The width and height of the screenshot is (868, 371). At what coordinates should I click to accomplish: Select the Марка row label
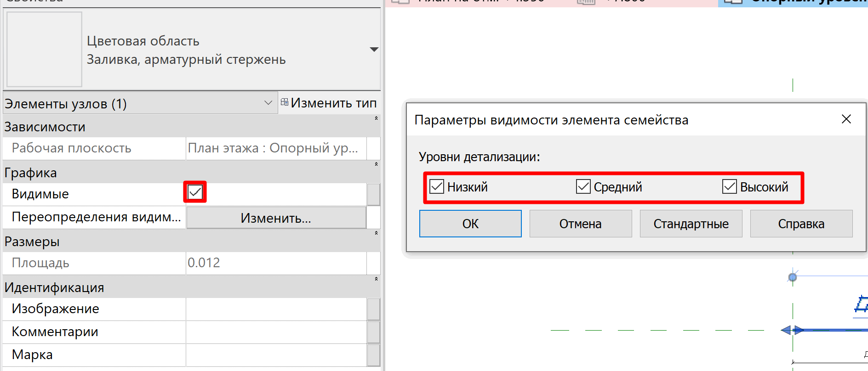(32, 354)
